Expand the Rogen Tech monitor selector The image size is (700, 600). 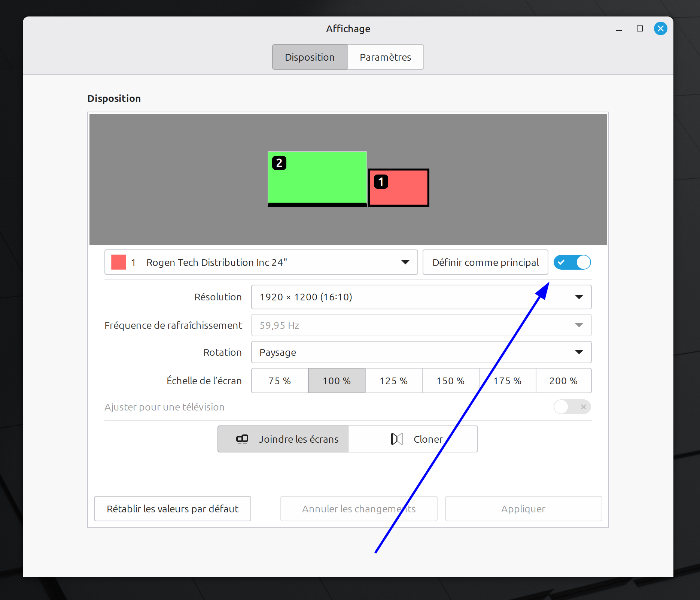261,262
